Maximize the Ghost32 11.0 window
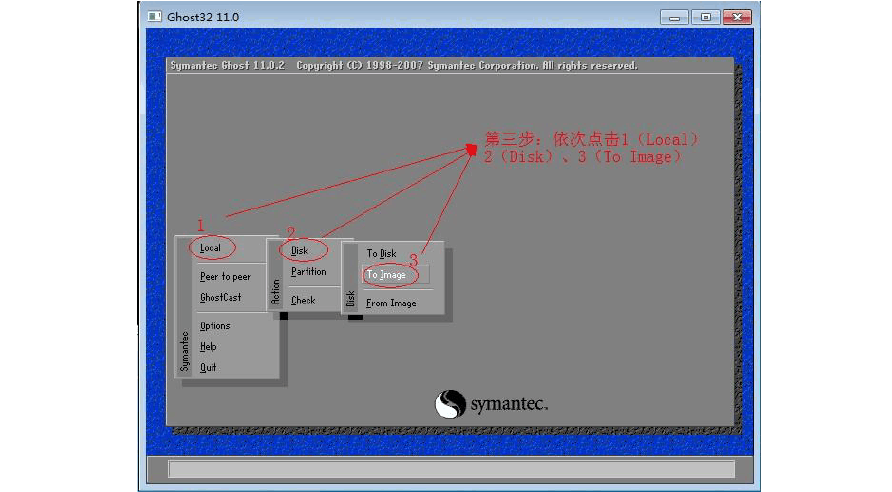The image size is (892, 492). pos(705,17)
